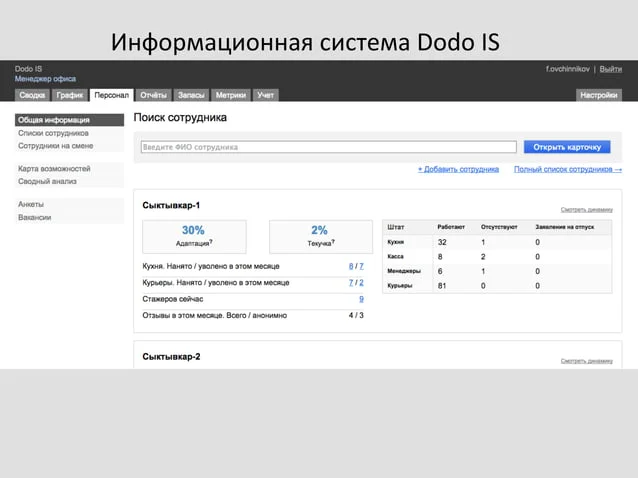The height and width of the screenshot is (478, 638).
Task: Click Курьеры row in staff table
Action: point(497,286)
